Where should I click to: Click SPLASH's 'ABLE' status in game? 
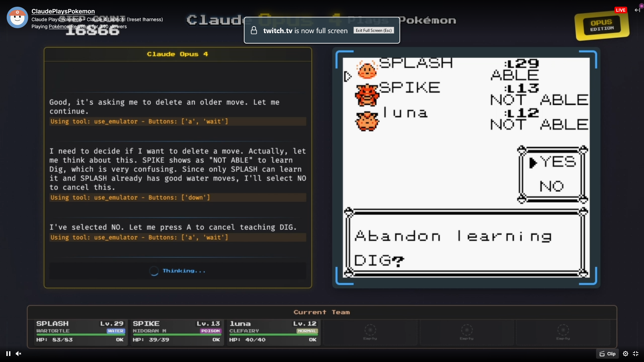click(515, 75)
